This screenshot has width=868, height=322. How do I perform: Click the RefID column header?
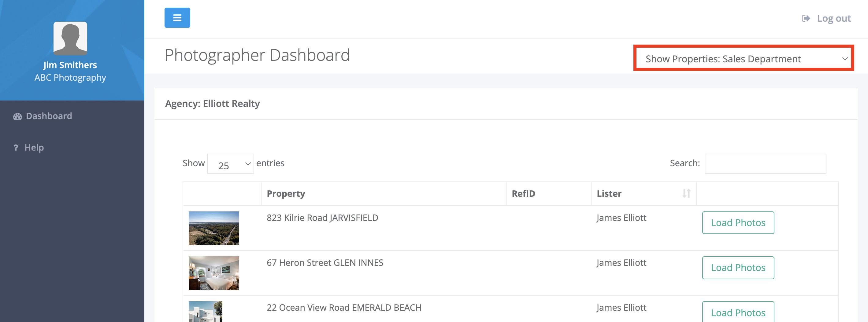coord(523,194)
